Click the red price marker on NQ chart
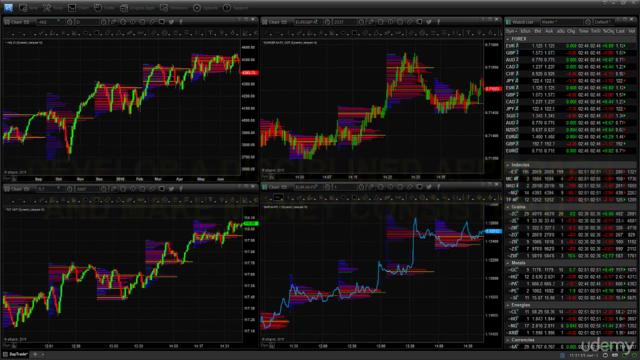 click(249, 73)
